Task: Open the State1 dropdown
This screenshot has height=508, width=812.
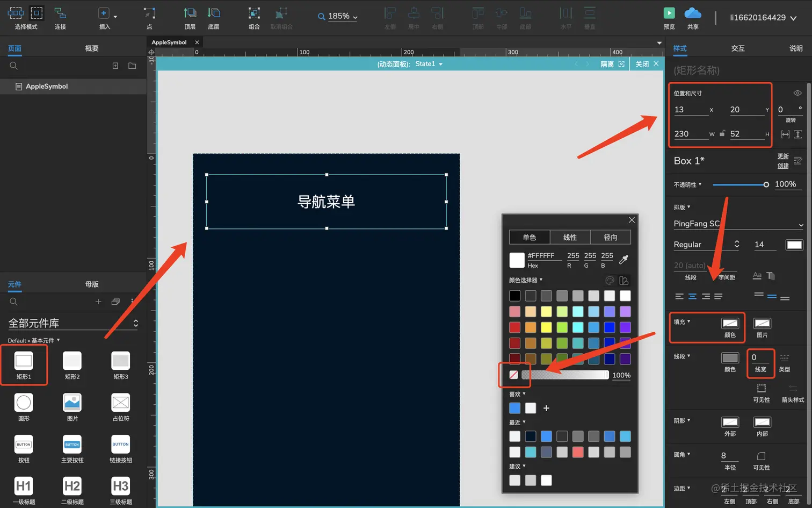Action: tap(429, 64)
